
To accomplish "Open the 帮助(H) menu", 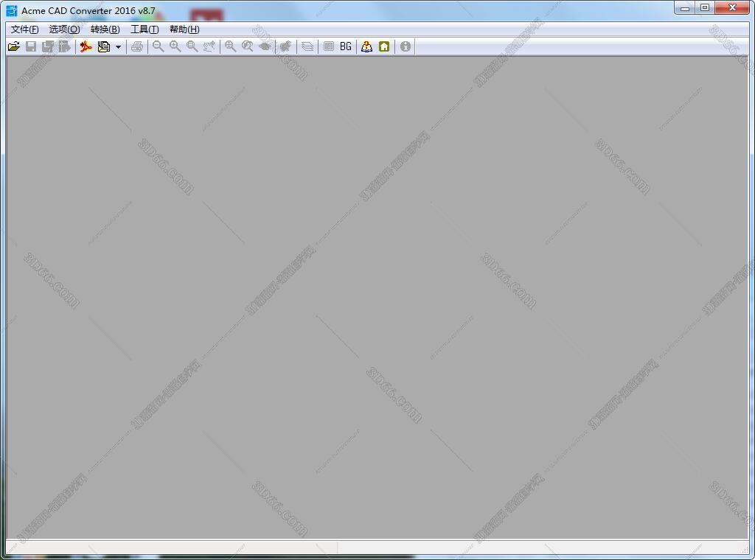I will pos(184,29).
